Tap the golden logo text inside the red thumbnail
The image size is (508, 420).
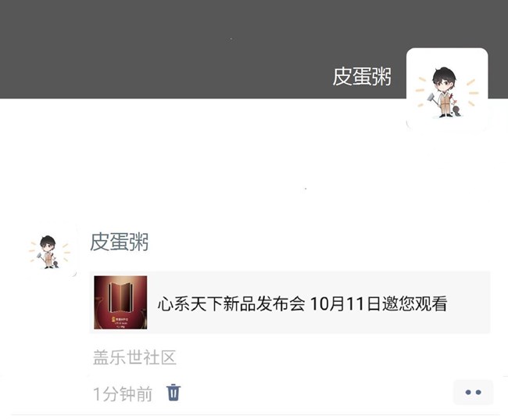[x=120, y=320]
